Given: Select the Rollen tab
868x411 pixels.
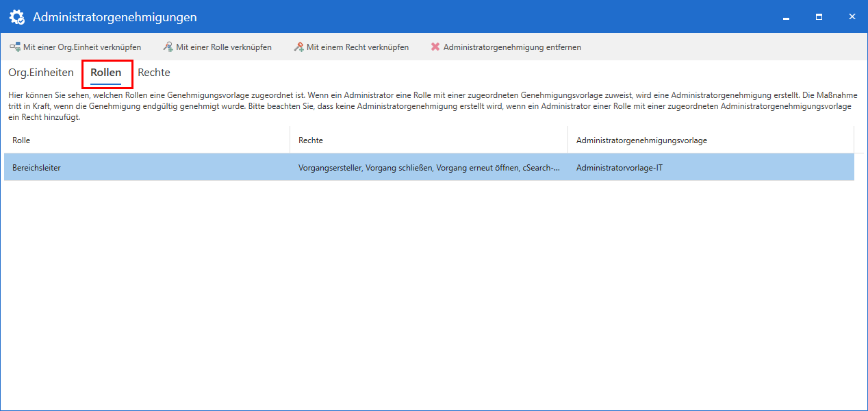Looking at the screenshot, I should point(107,72).
